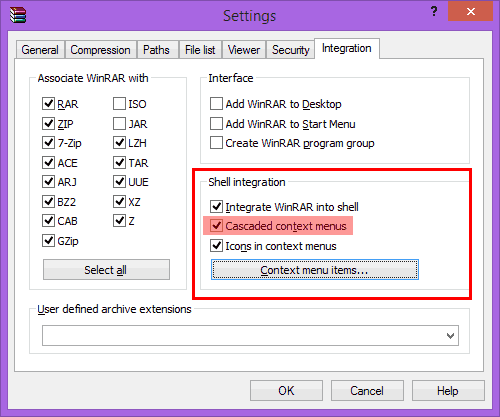Image resolution: width=500 pixels, height=417 pixels.
Task: Click the question mark help icon
Action: [434, 12]
